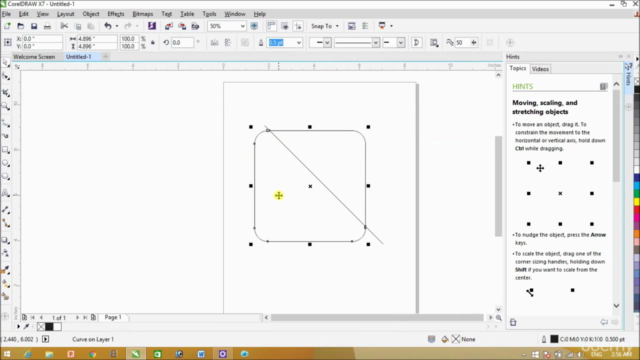640x360 pixels.
Task: Open the Search Content icon
Action: 152,26
